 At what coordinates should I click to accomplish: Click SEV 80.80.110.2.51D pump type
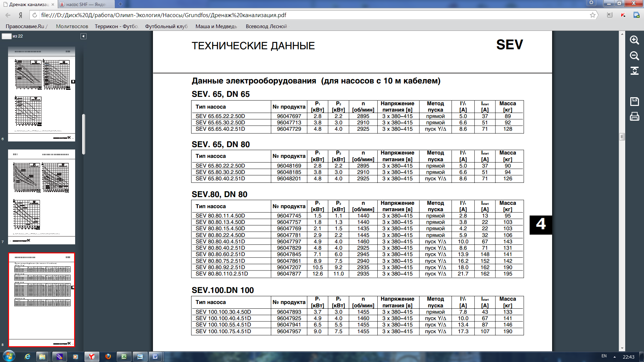coord(222,274)
